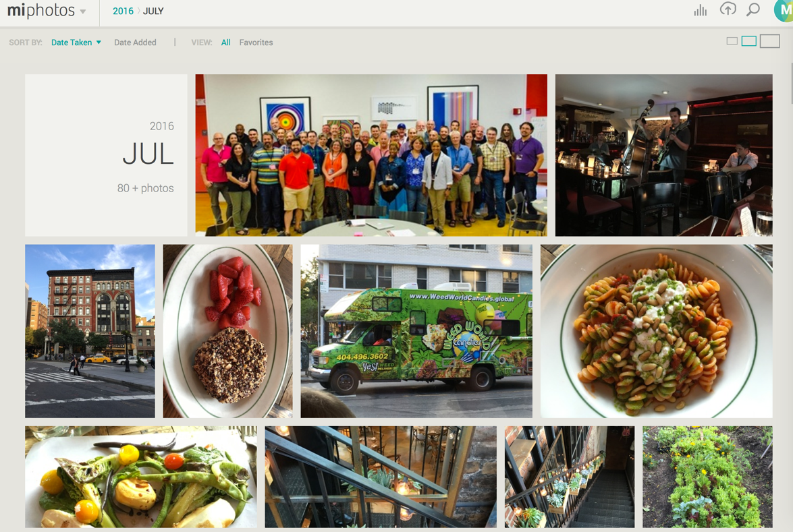Select the JULY breadcrumb item
This screenshot has width=793, height=532.
(x=153, y=11)
